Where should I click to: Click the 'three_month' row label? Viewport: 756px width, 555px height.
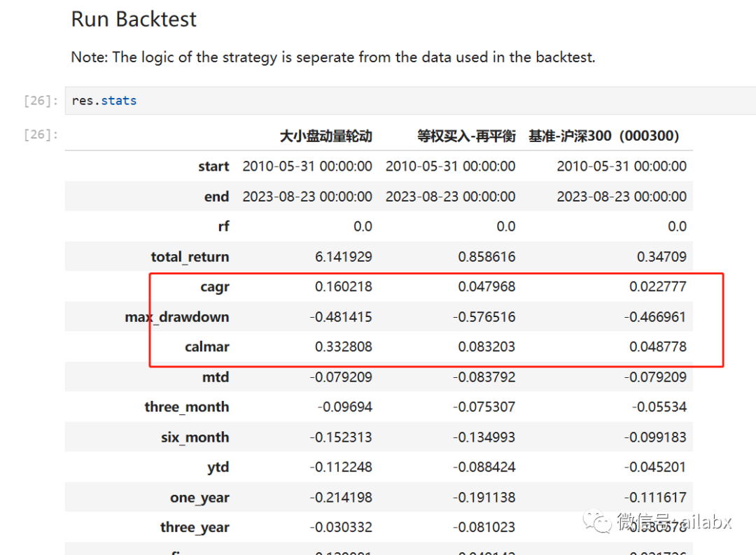pos(187,407)
